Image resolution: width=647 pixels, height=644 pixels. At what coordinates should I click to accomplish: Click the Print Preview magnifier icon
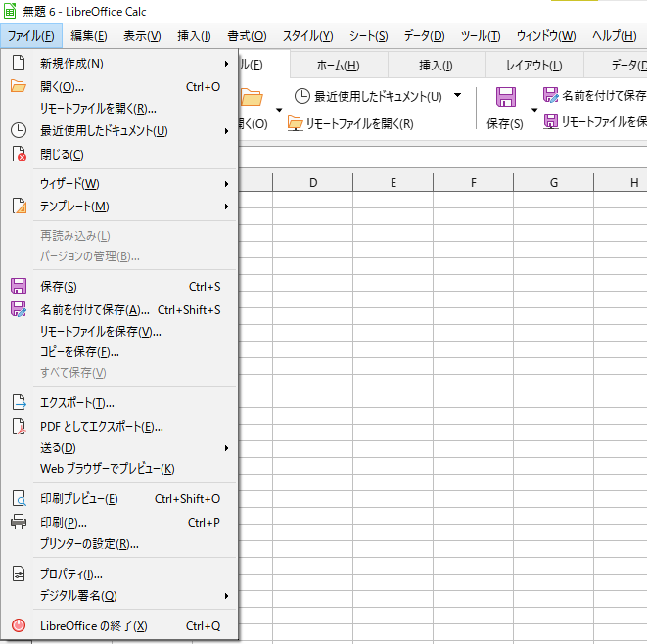click(x=19, y=498)
